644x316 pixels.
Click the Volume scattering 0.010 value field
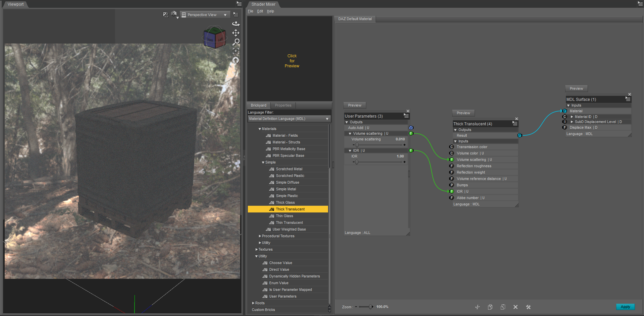[x=400, y=139]
